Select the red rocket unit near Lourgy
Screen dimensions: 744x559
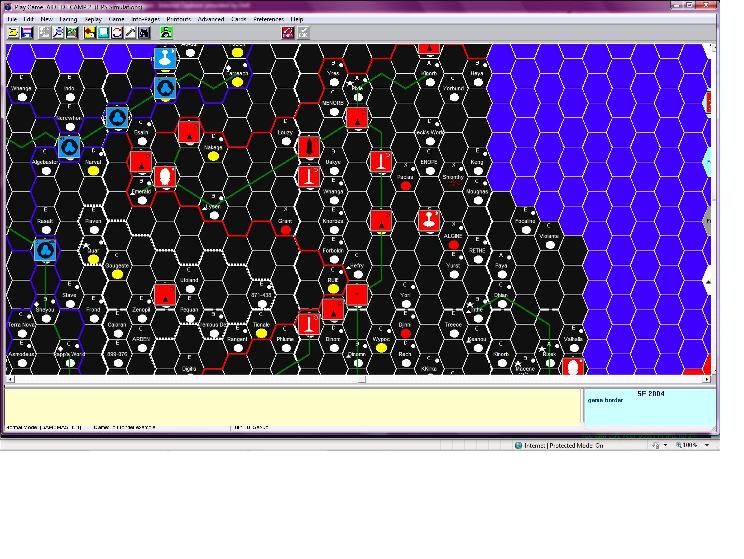(x=309, y=147)
